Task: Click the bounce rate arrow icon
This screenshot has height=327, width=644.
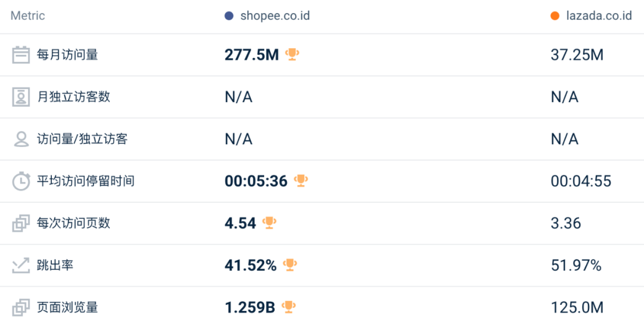Action: pos(21,266)
